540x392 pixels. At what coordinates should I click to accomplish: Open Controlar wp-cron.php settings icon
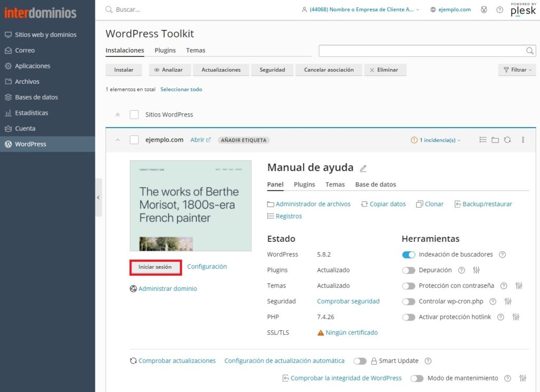click(x=508, y=301)
